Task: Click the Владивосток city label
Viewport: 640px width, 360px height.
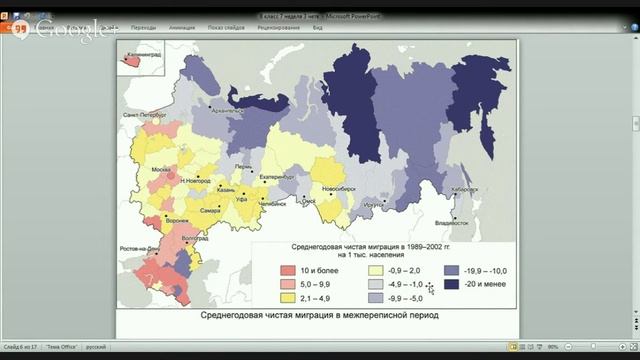Action: click(451, 223)
